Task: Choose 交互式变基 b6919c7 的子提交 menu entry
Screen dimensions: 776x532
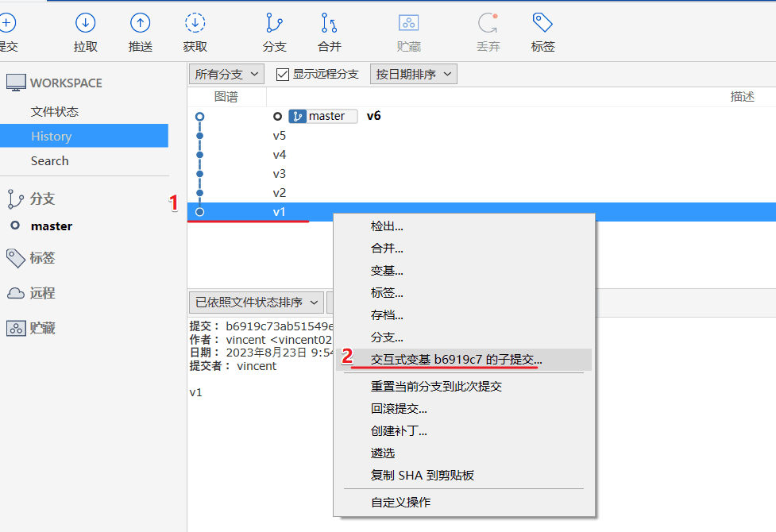Action: coord(457,360)
